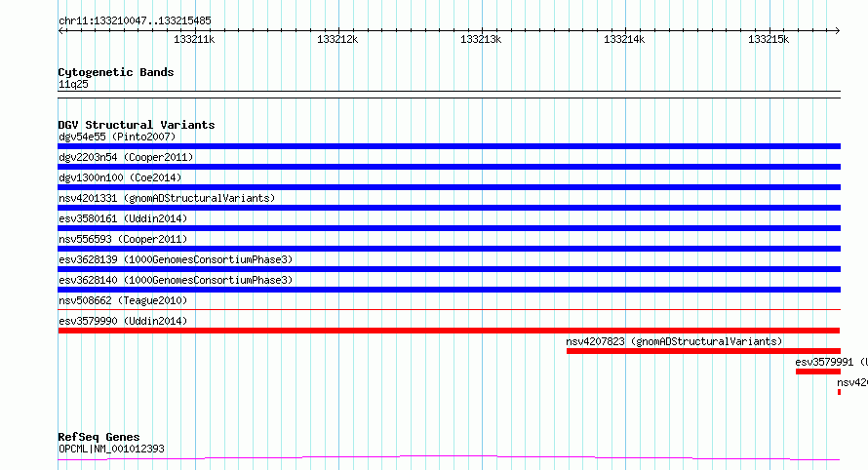Click the dgv1300n100 (Coe2014) label
Screen dimensions: 868x470
[120, 177]
